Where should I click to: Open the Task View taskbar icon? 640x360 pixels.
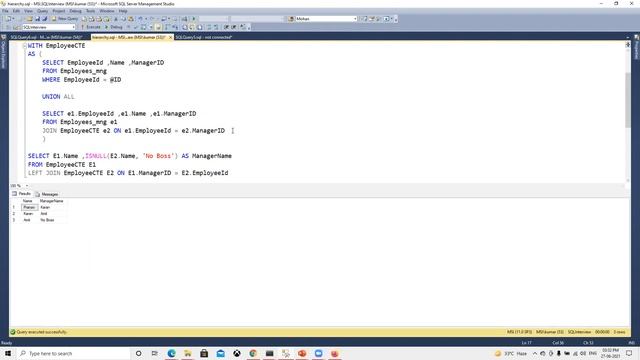click(155, 353)
